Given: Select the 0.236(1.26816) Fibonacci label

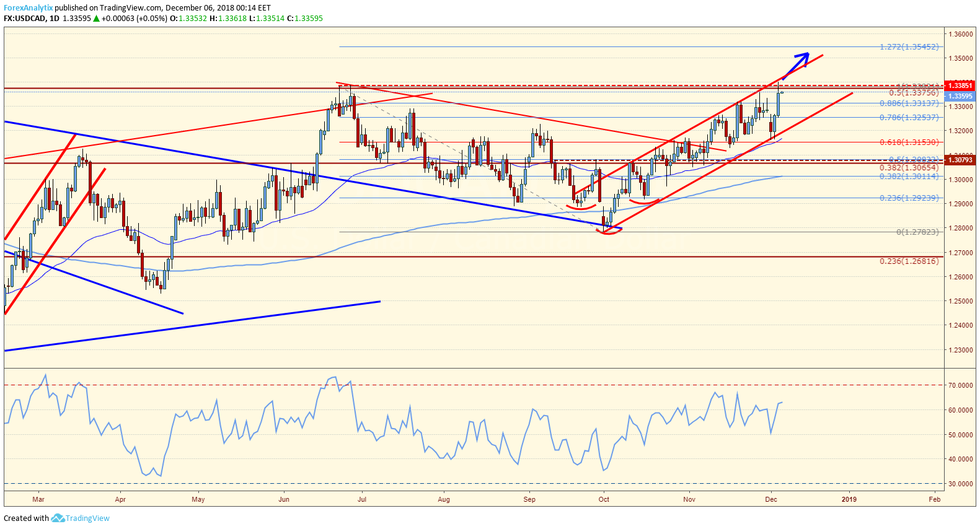Looking at the screenshot, I should [909, 261].
